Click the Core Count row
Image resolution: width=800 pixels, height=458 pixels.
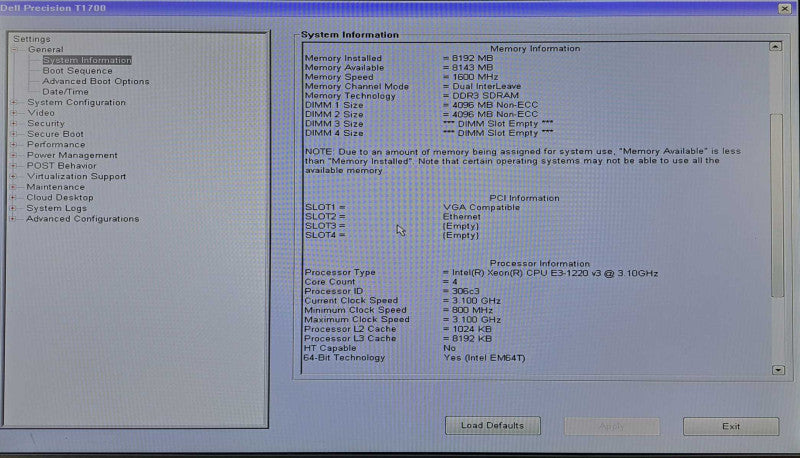(381, 282)
